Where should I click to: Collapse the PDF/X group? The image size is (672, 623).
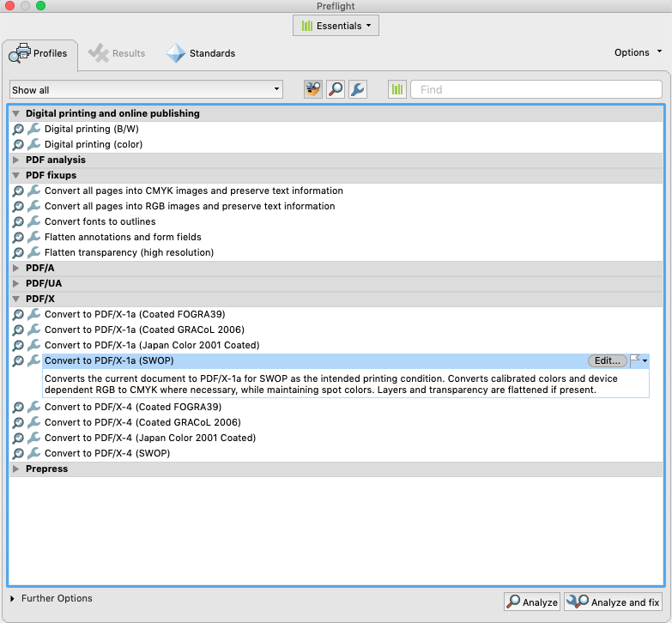(x=15, y=299)
